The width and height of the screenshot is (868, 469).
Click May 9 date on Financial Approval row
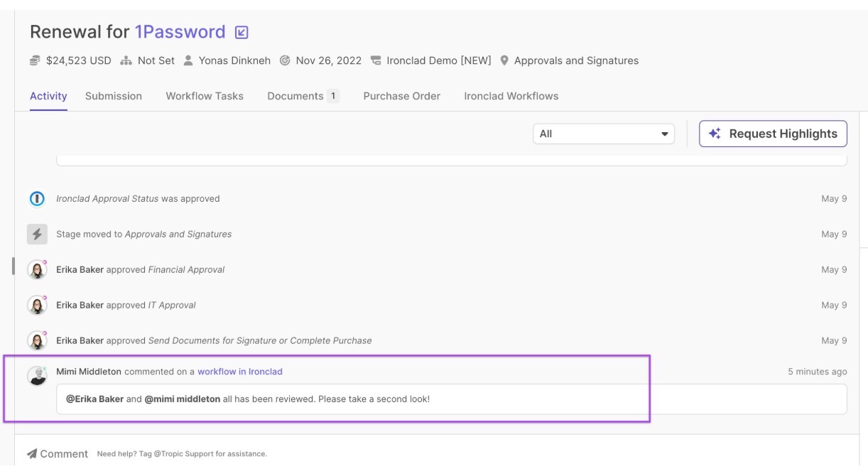coord(834,270)
